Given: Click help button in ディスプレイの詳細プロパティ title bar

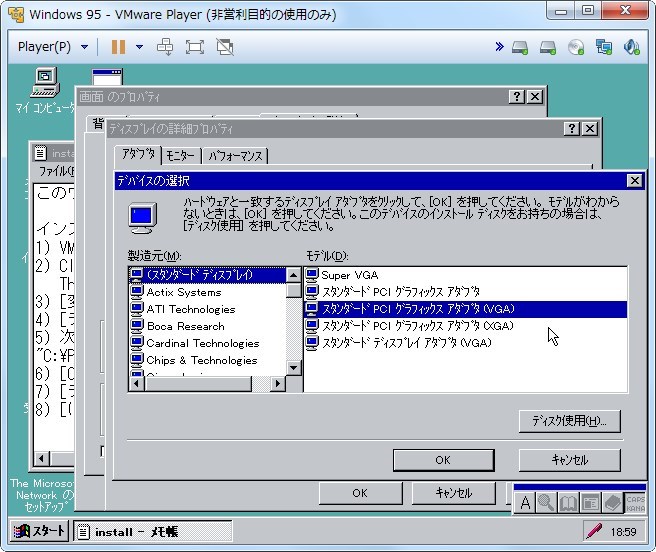Looking at the screenshot, I should [x=572, y=128].
